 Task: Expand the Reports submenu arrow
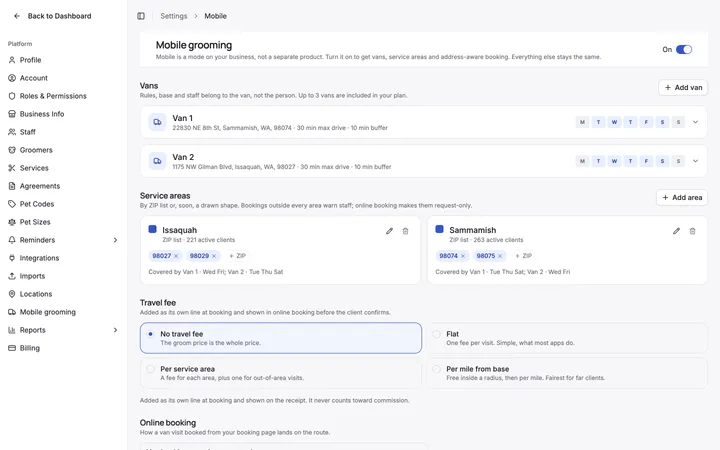[115, 330]
